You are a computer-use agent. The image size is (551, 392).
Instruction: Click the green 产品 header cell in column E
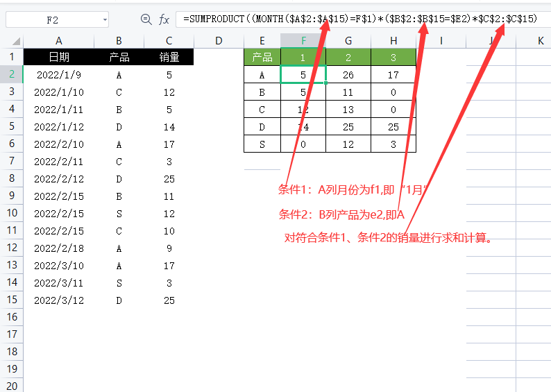[x=262, y=57]
